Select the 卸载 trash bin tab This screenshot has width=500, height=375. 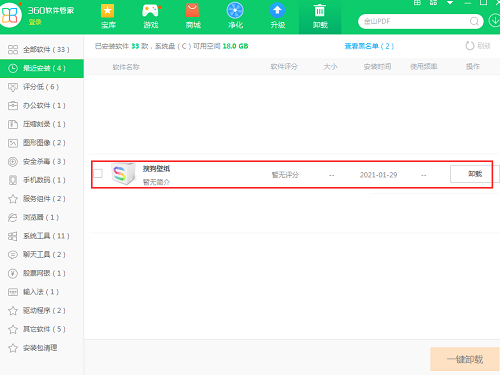pyautogui.click(x=320, y=16)
